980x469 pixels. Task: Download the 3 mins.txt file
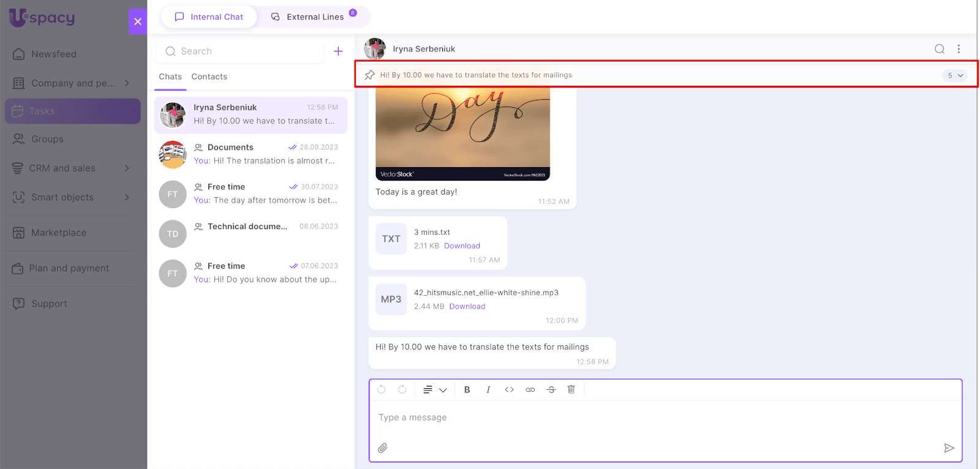point(462,246)
